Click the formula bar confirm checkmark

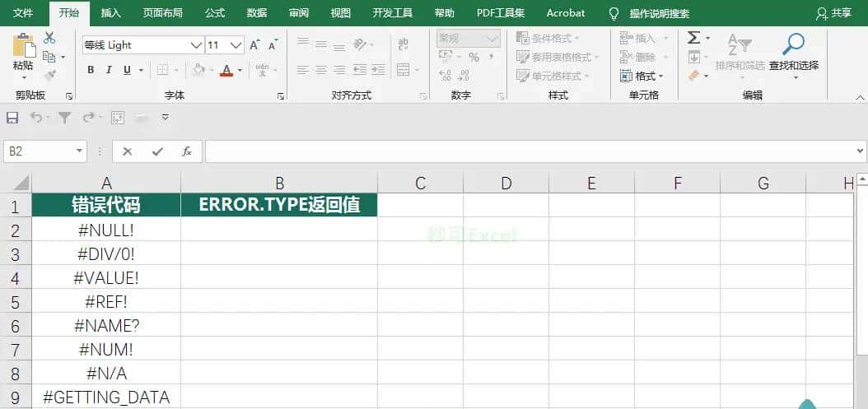158,151
